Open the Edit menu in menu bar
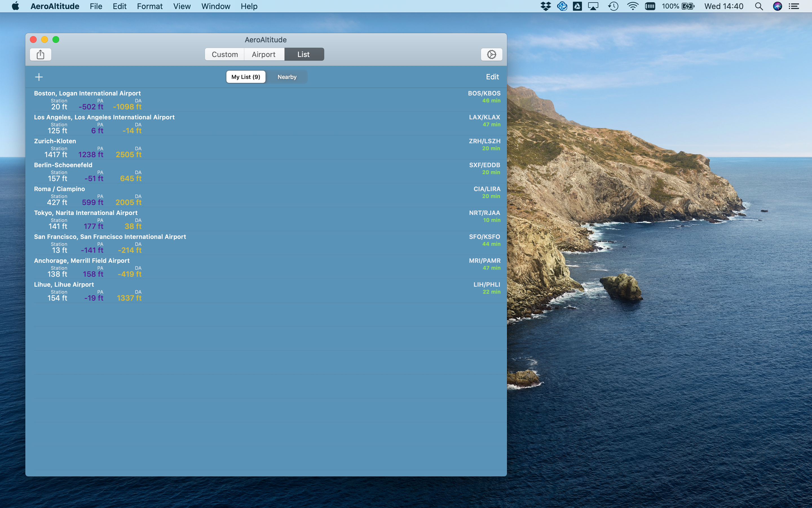The width and height of the screenshot is (812, 508). pyautogui.click(x=120, y=6)
